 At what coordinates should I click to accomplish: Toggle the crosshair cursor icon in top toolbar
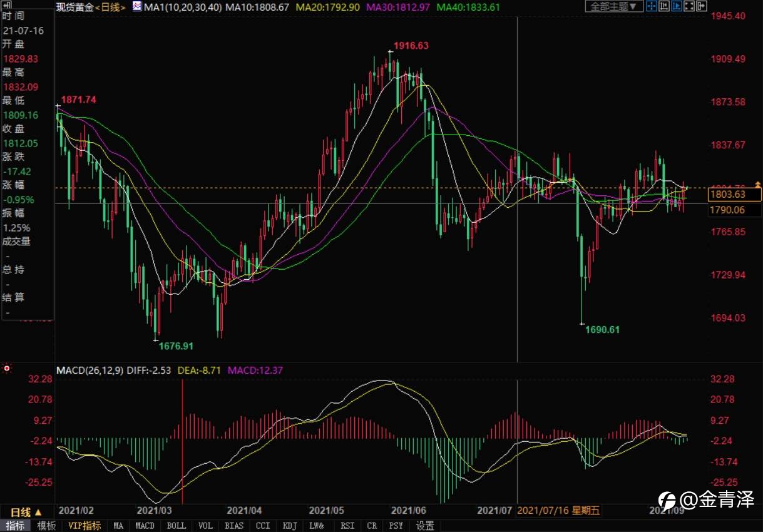click(652, 6)
